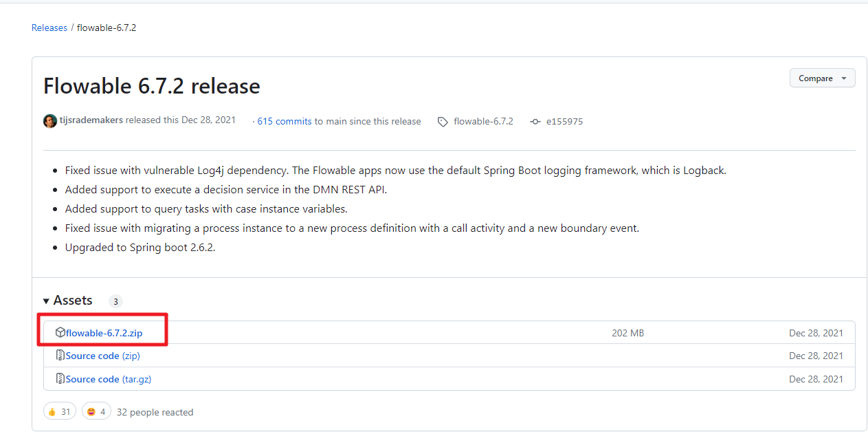
Task: Open flowable-6.7.2 tag link
Action: 483,121
